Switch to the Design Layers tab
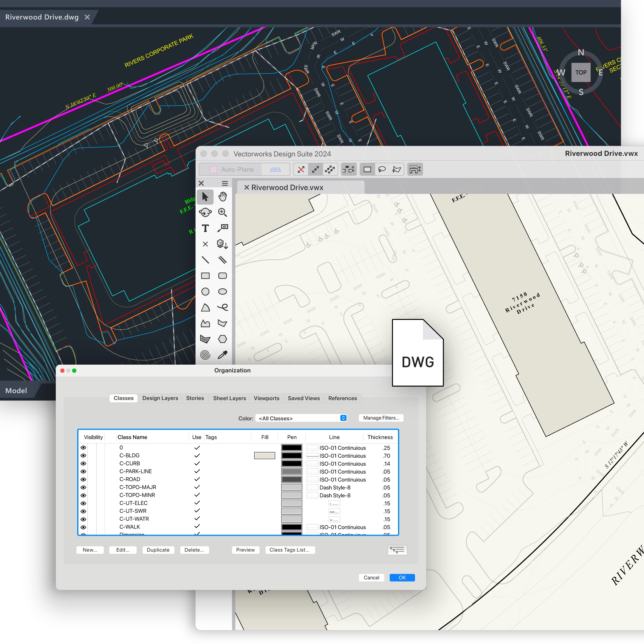Image resolution: width=644 pixels, height=644 pixels. tap(160, 398)
